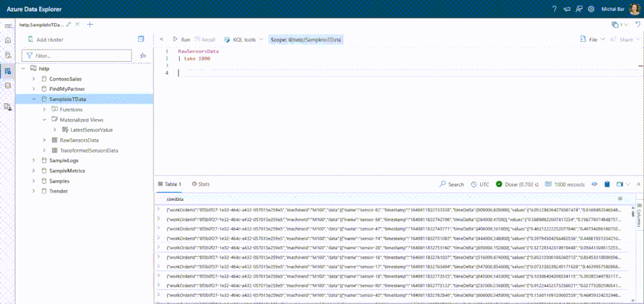Click the undo arrow icon
The image size is (644, 304).
(638, 24)
